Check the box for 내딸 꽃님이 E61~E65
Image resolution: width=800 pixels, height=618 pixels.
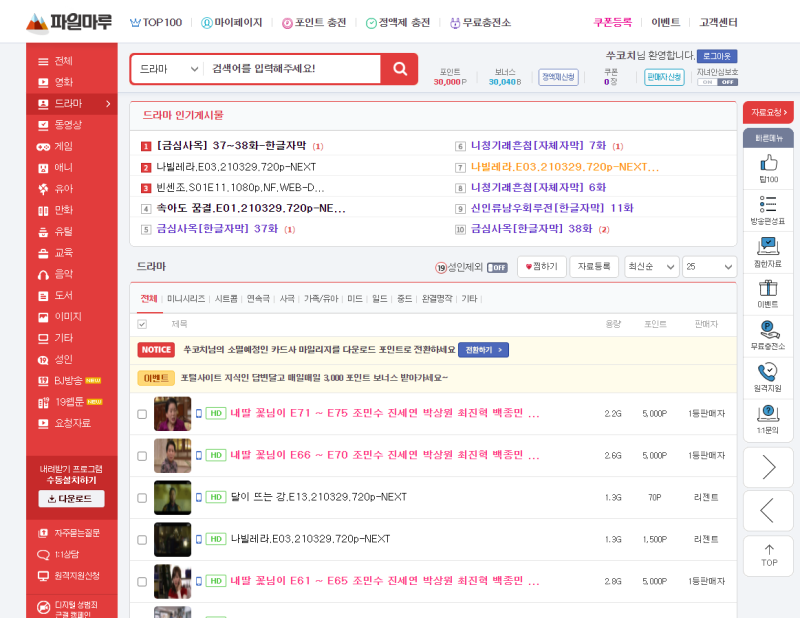pyautogui.click(x=142, y=581)
